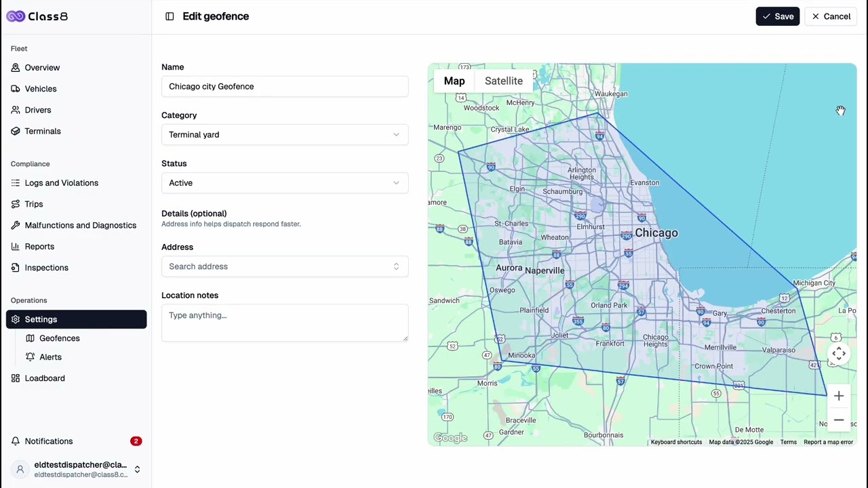Click the Loadboard icon
This screenshot has height=488, width=868.
click(x=16, y=378)
